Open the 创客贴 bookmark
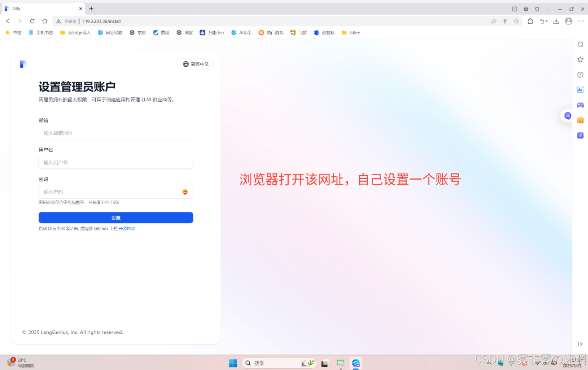Image resolution: width=588 pixels, height=370 pixels. click(x=324, y=32)
